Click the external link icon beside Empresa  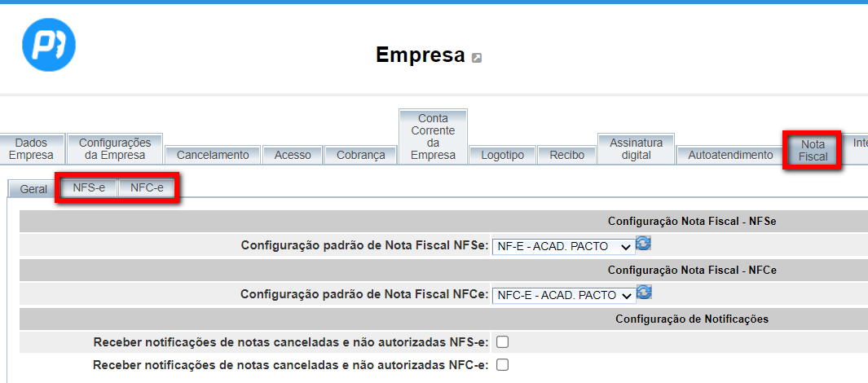coord(477,58)
